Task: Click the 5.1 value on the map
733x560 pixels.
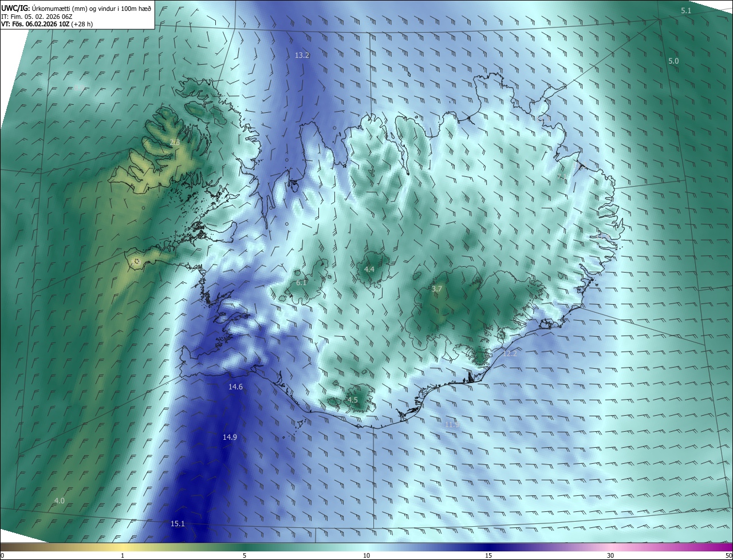Action: (686, 11)
